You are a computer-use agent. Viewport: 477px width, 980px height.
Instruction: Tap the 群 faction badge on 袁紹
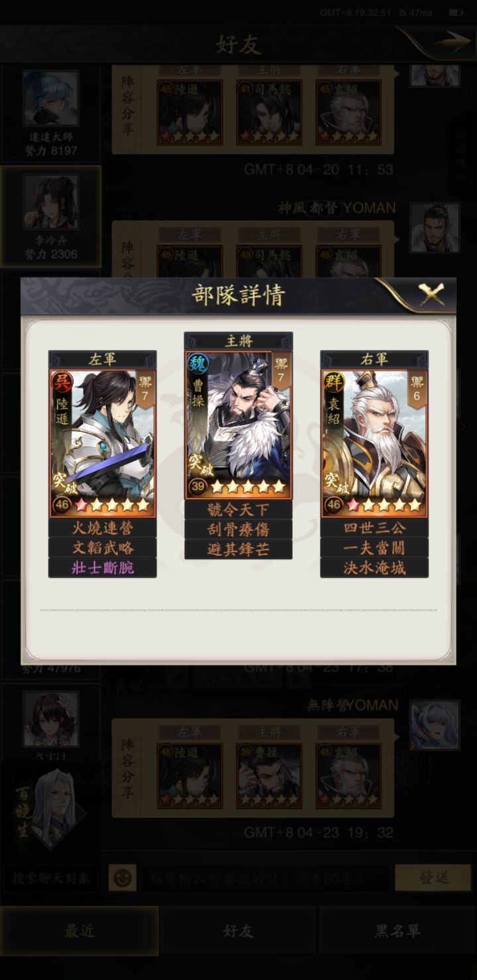334,381
